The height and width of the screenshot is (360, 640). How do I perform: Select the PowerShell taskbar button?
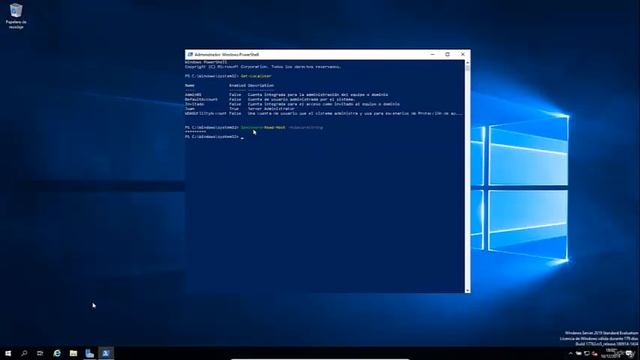pos(106,353)
